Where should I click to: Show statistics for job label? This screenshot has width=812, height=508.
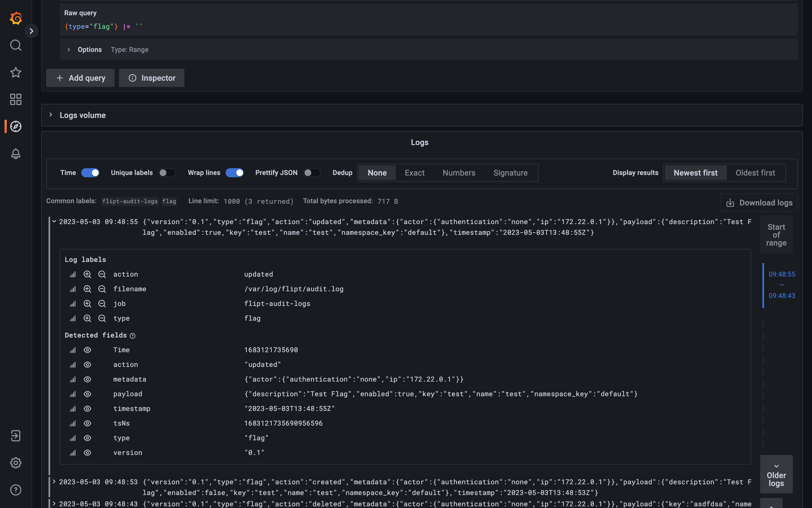(x=73, y=304)
